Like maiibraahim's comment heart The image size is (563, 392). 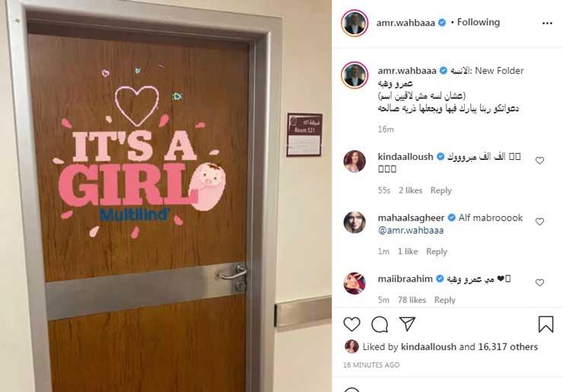[539, 282]
